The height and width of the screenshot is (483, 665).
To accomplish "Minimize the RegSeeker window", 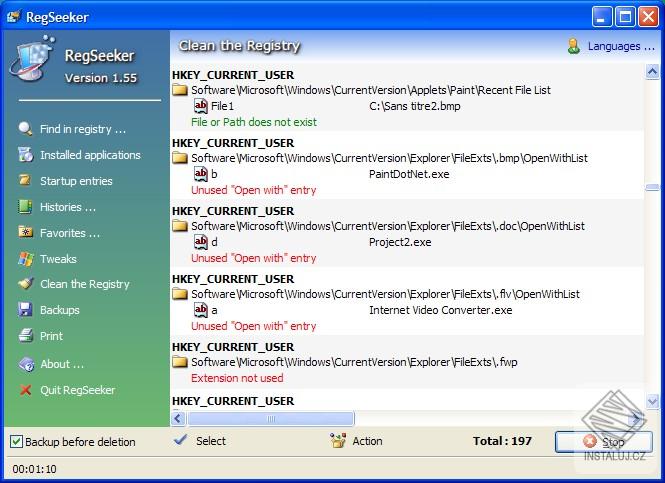I will click(x=602, y=17).
